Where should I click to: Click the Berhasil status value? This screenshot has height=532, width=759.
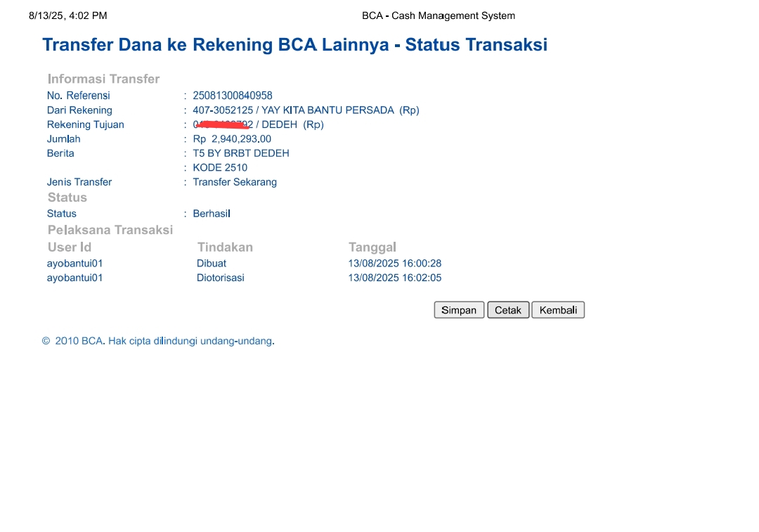[212, 214]
